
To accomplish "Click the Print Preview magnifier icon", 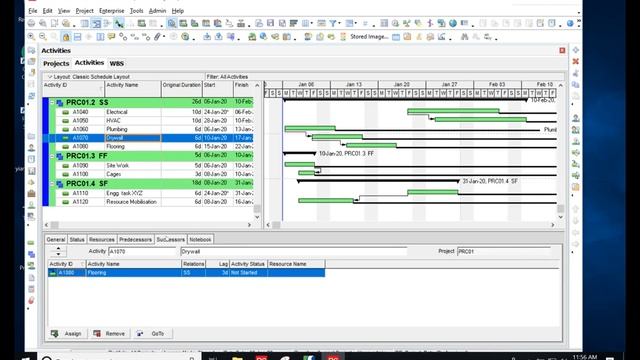I will [x=42, y=24].
